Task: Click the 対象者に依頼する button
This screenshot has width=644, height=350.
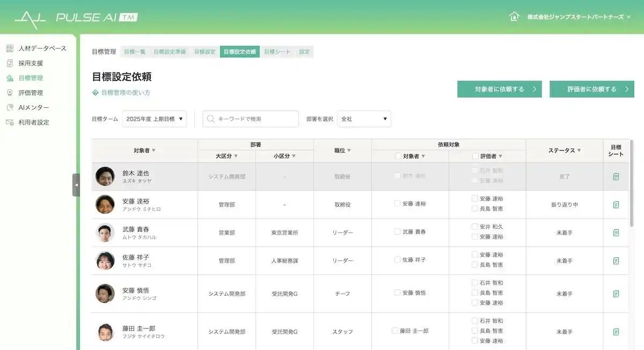Action: click(x=500, y=90)
